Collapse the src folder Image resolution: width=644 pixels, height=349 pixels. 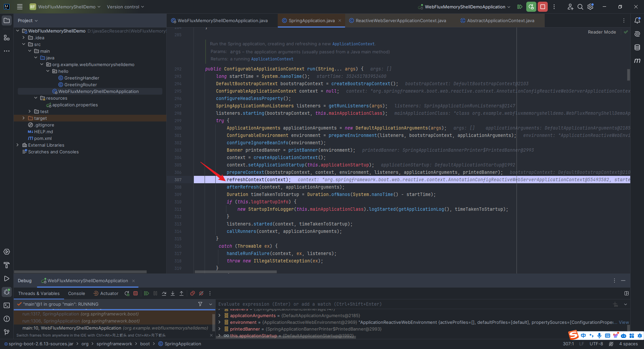23,44
